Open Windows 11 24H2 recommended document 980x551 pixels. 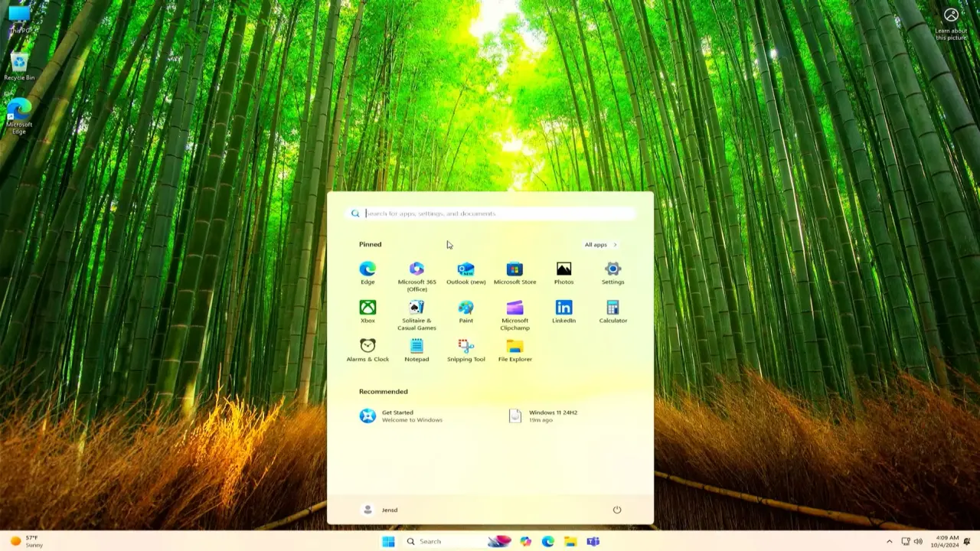click(544, 416)
